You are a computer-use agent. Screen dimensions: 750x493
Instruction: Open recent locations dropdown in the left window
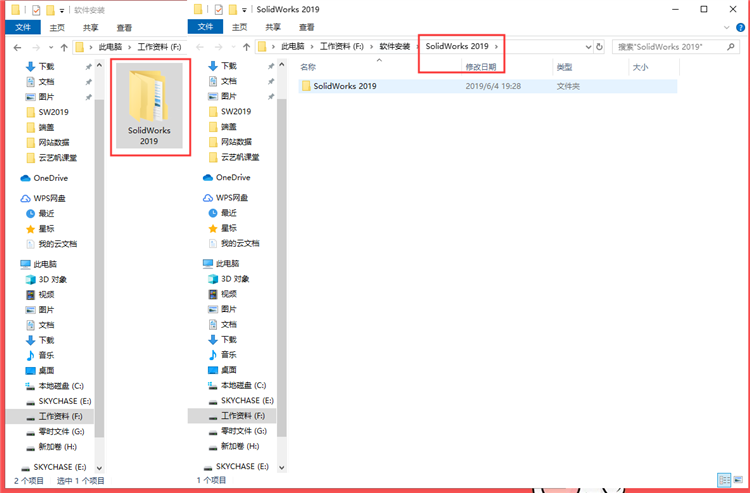click(51, 47)
